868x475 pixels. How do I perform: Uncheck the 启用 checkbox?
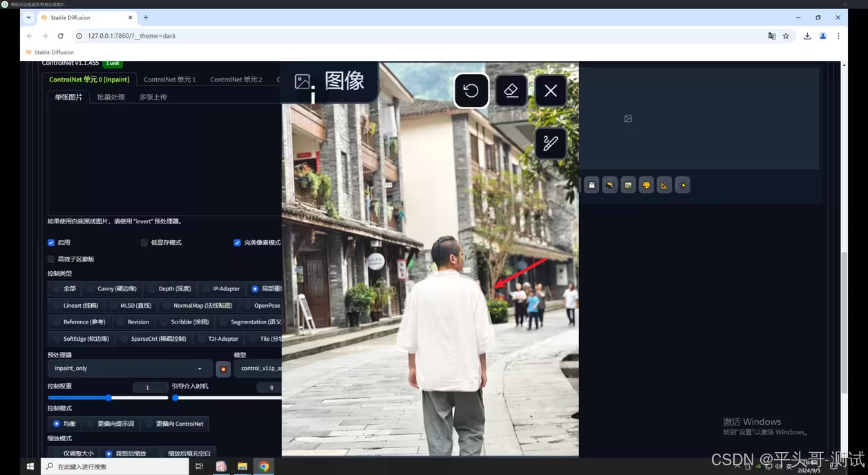(x=51, y=243)
